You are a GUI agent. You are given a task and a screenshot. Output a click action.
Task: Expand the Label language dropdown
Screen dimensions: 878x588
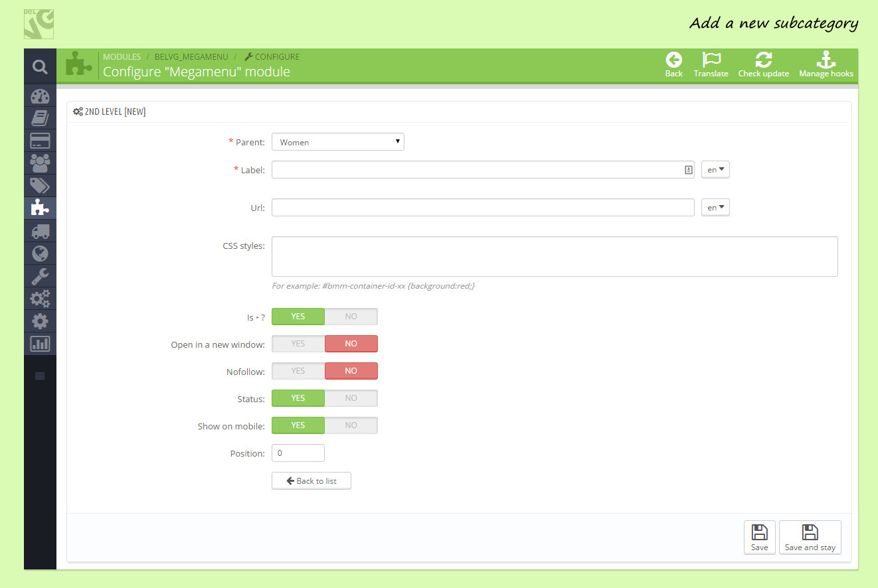[x=715, y=170]
